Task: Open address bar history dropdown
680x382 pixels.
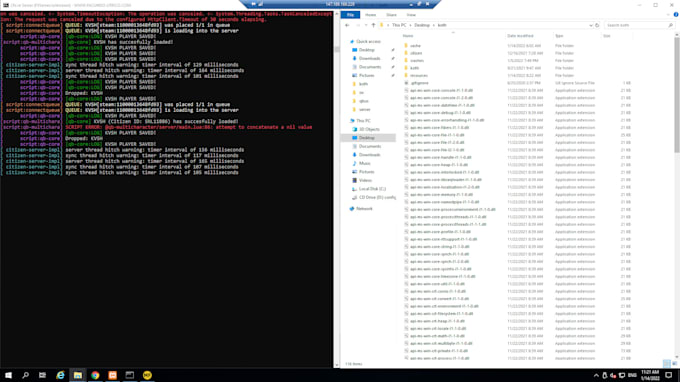Action: point(591,25)
